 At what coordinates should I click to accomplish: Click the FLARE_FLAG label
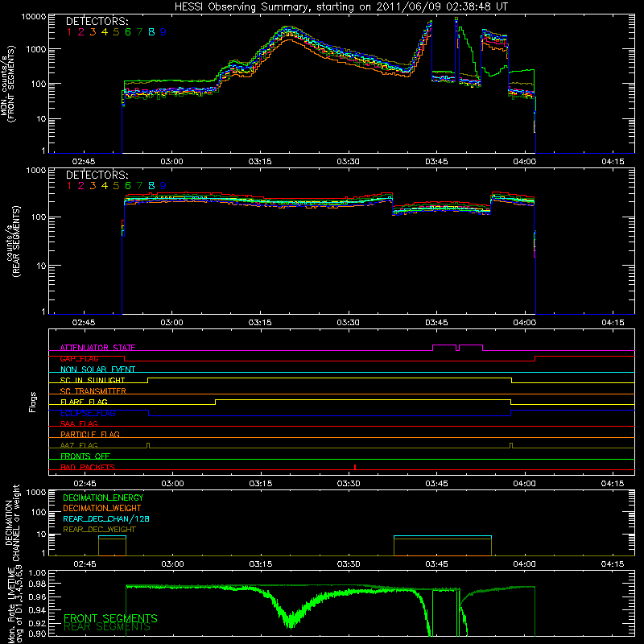tap(84, 402)
